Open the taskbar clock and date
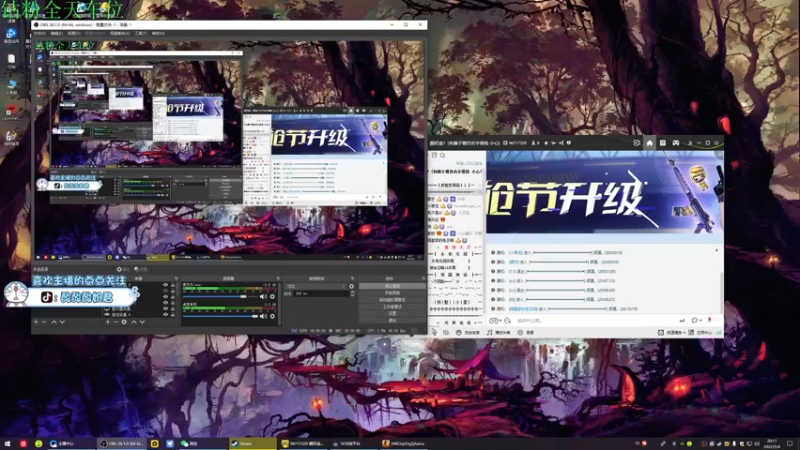The height and width of the screenshot is (450, 800). pos(771,443)
